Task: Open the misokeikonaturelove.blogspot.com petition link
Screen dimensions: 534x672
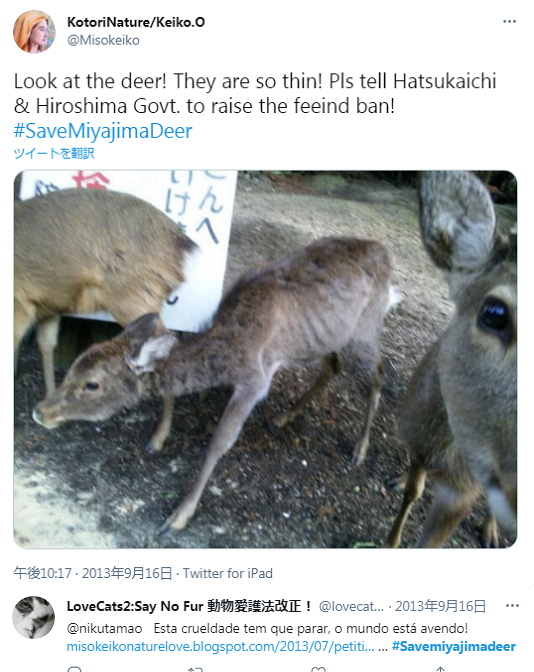Action: pyautogui.click(x=220, y=646)
